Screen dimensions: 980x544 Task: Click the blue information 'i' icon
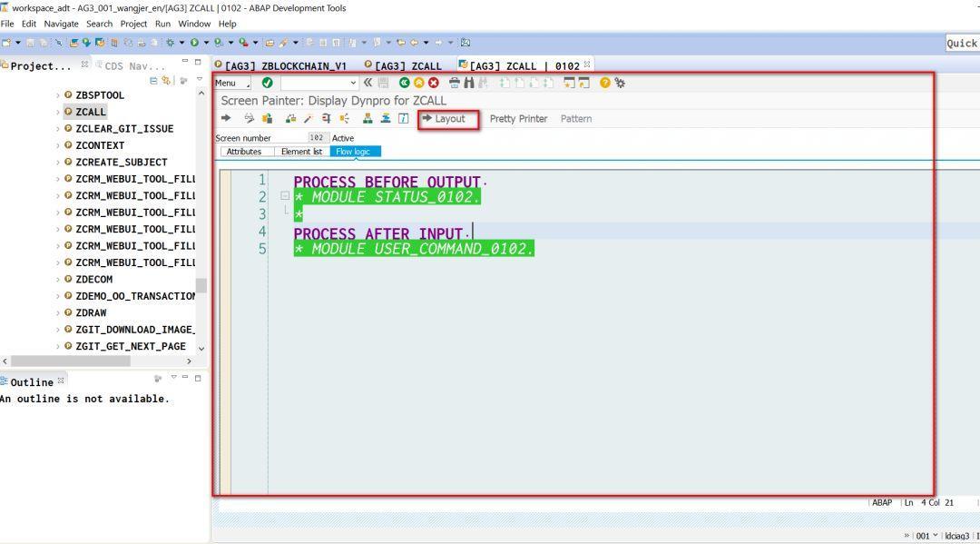pyautogui.click(x=404, y=118)
